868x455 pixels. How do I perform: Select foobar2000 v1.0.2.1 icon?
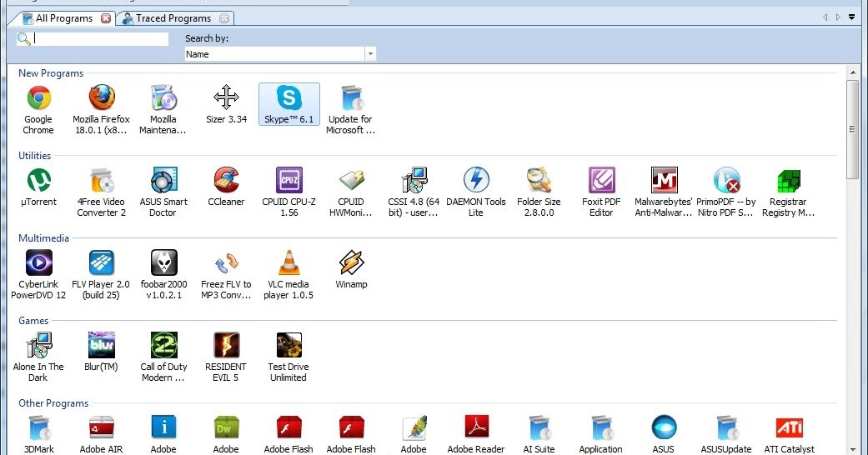coord(164,263)
